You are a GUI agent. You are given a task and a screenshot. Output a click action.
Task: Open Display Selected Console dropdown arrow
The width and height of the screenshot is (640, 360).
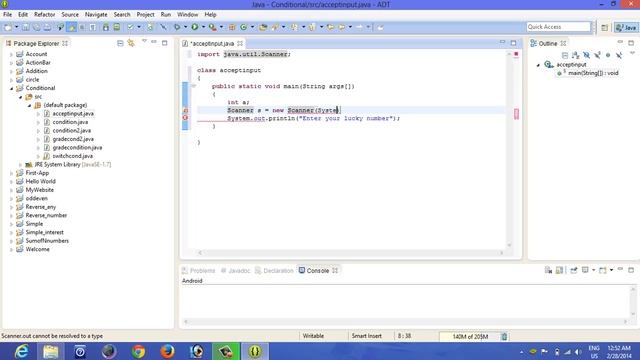click(x=593, y=270)
